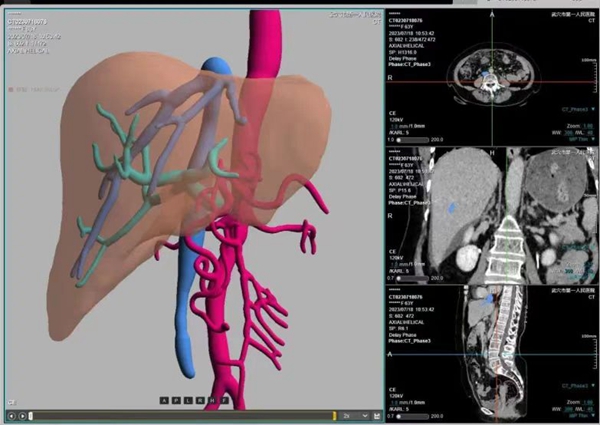Click the H orientation view button
The width and height of the screenshot is (600, 425).
click(x=214, y=400)
